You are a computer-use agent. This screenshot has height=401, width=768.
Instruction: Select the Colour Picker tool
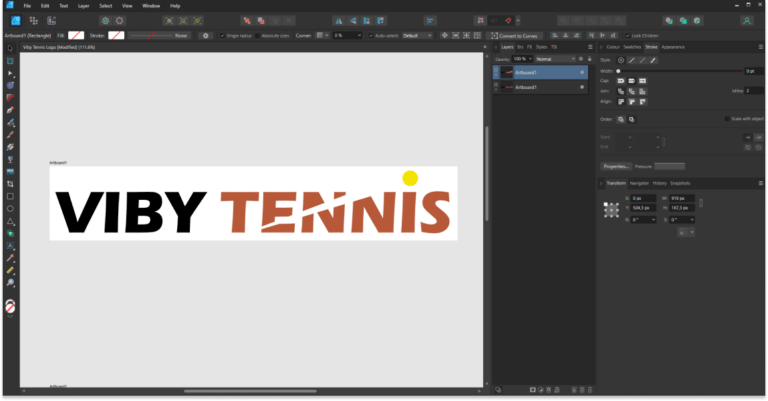click(10, 258)
